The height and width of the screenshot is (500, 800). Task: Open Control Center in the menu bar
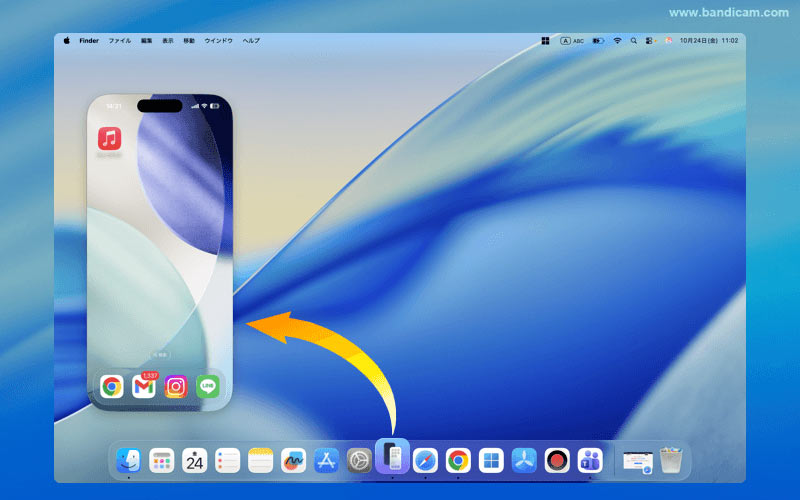(x=650, y=41)
